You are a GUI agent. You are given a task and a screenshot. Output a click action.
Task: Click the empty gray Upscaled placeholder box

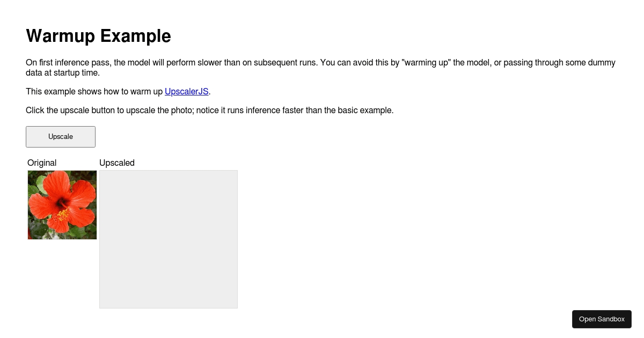pyautogui.click(x=169, y=239)
